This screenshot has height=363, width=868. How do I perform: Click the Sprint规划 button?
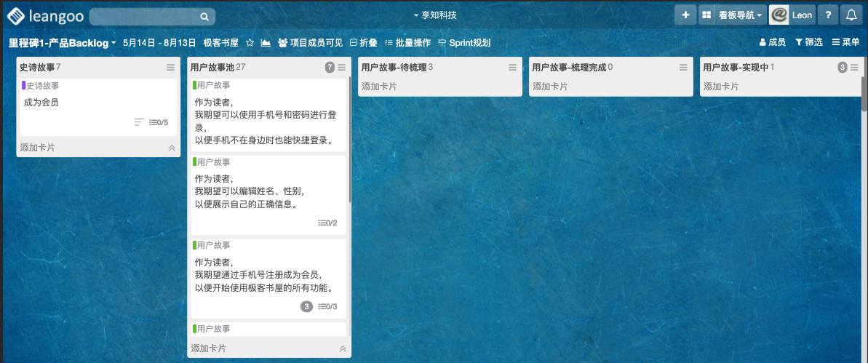[464, 43]
